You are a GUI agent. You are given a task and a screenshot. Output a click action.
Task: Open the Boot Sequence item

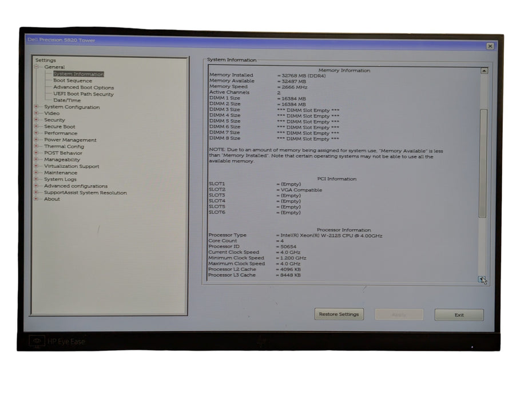(x=73, y=81)
